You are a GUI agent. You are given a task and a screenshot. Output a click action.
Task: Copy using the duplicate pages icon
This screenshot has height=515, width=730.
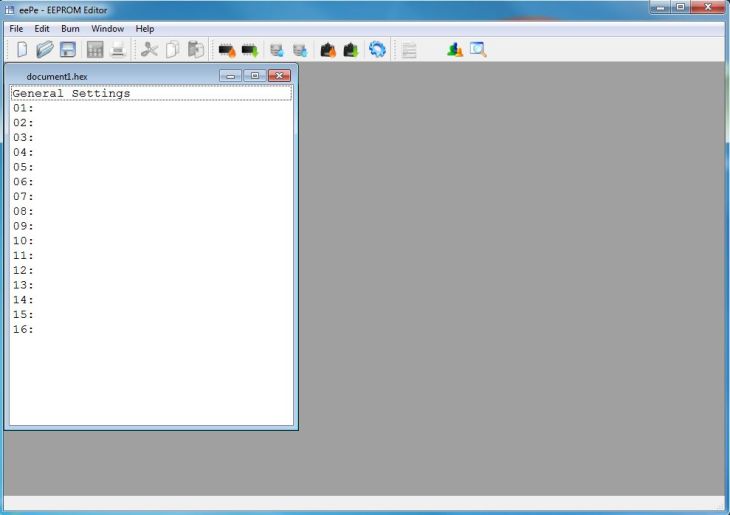click(x=173, y=49)
